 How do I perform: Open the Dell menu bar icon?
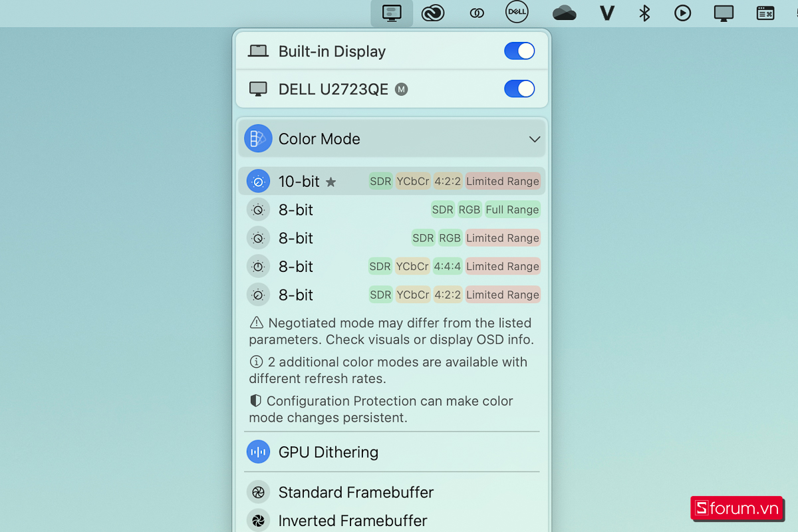[517, 12]
